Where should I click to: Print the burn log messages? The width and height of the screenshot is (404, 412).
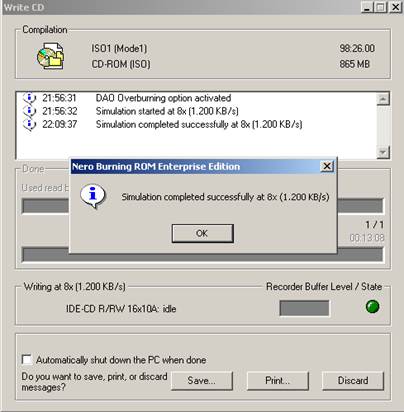277,381
